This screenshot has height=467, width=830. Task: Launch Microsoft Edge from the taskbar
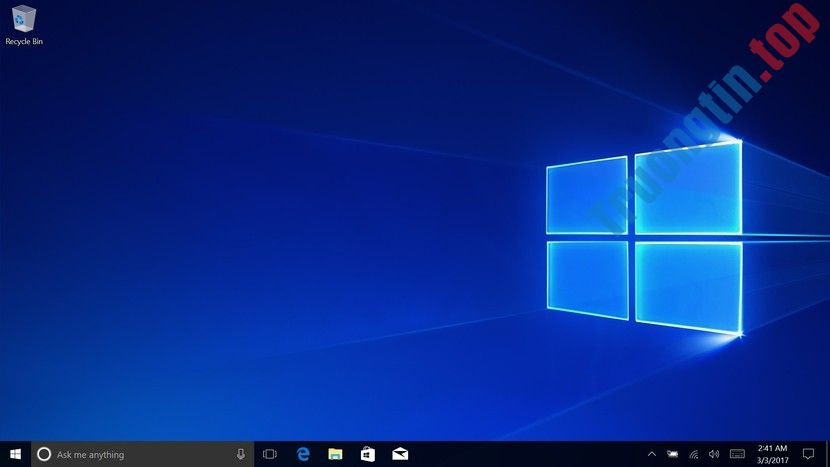[x=303, y=454]
